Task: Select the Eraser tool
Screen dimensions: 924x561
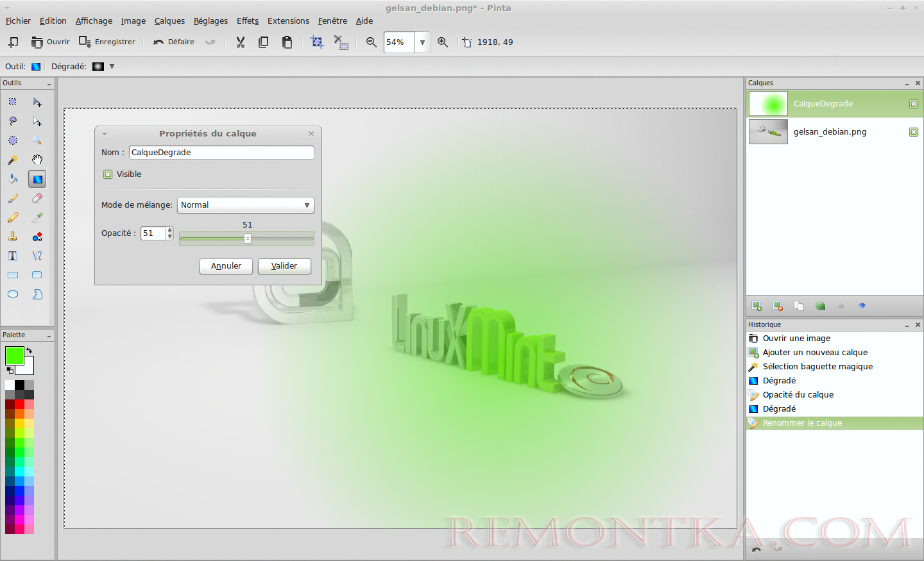Action: coord(37,198)
